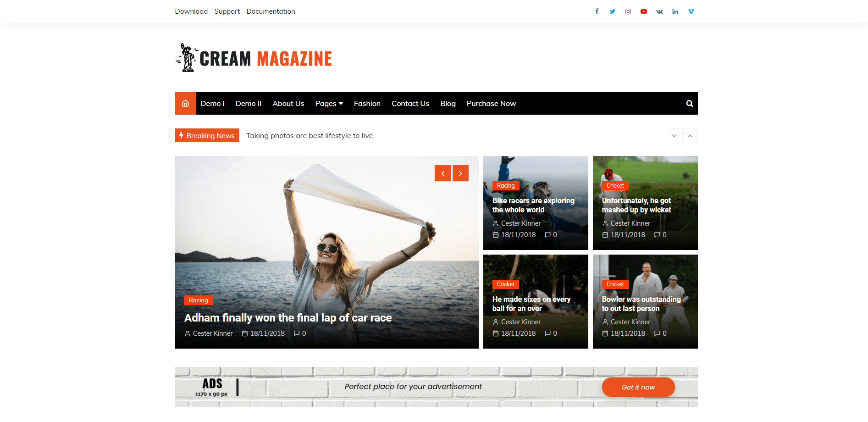The image size is (868, 422).
Task: Click Cricket tag on mashed up by wicket post
Action: point(615,186)
